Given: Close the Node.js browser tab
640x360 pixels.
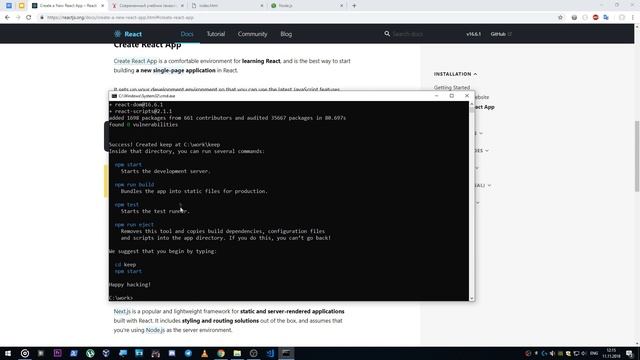Looking at the screenshot, I should click(342, 6).
